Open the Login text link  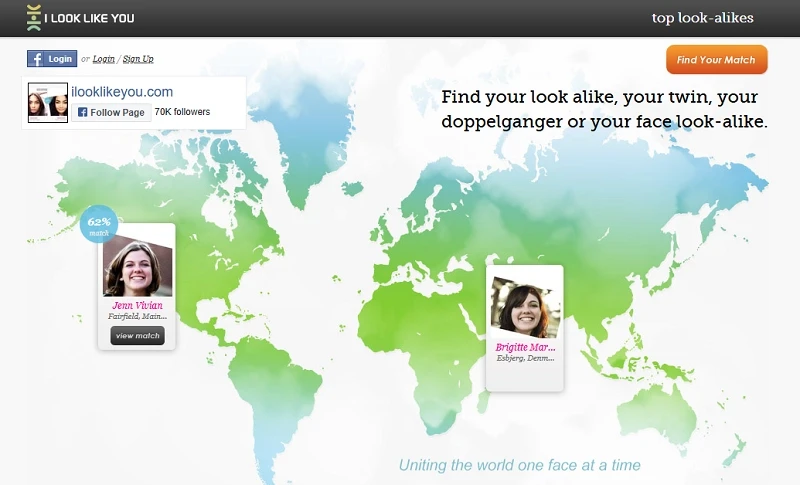pos(104,59)
